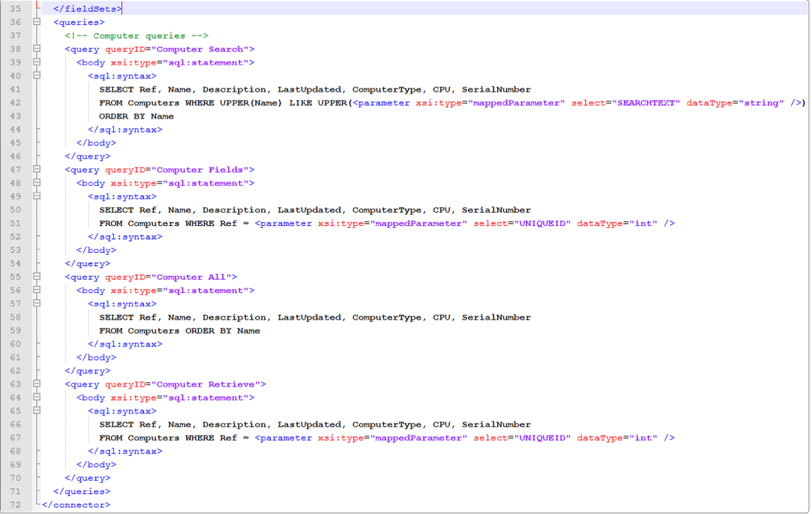Collapse the body fold marker on line 56
The image size is (812, 514).
pyautogui.click(x=37, y=290)
